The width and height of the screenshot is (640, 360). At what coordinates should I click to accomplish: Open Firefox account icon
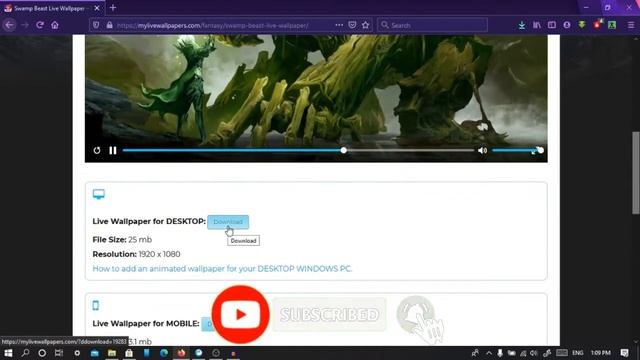pyautogui.click(x=567, y=25)
